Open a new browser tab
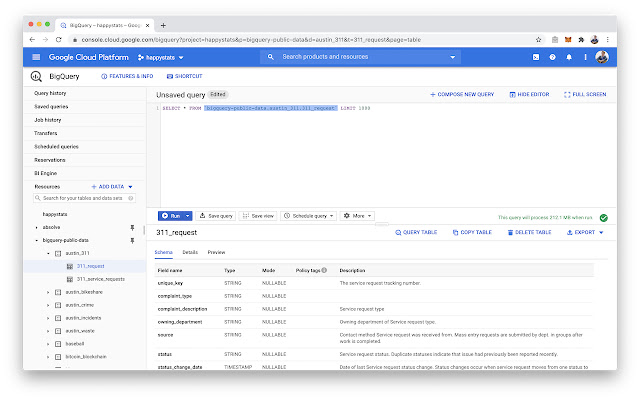The height and width of the screenshot is (400, 640). pyautogui.click(x=163, y=25)
